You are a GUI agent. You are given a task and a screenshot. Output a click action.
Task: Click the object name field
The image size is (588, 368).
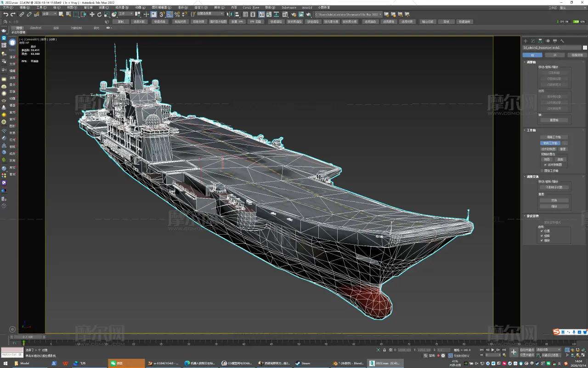pyautogui.click(x=552, y=47)
